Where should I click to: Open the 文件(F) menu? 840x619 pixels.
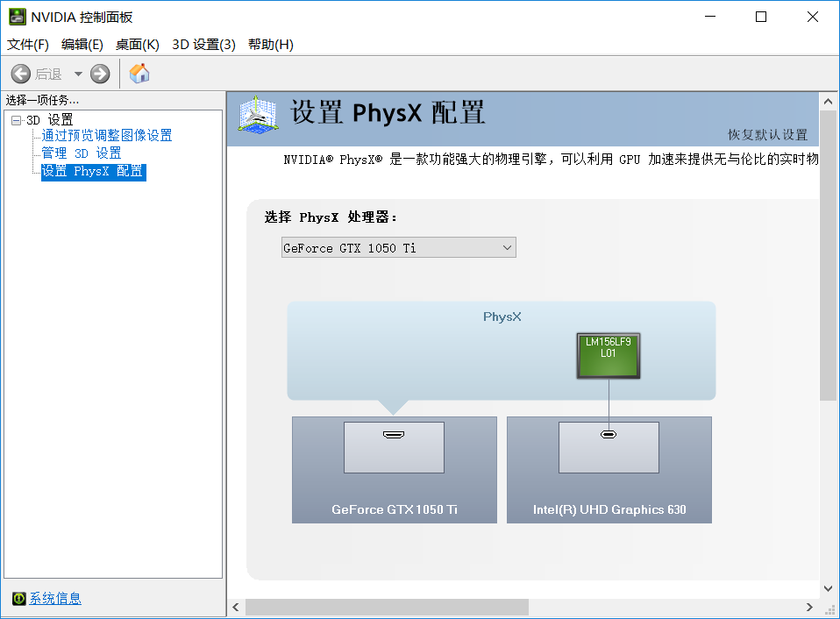(28, 45)
